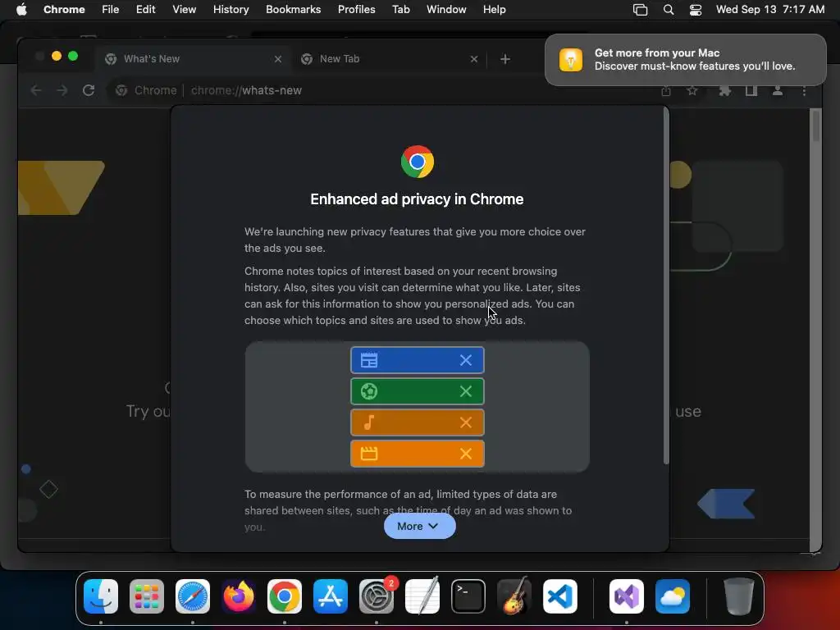Close the What's New tab
This screenshot has height=630, width=840.
pos(277,59)
